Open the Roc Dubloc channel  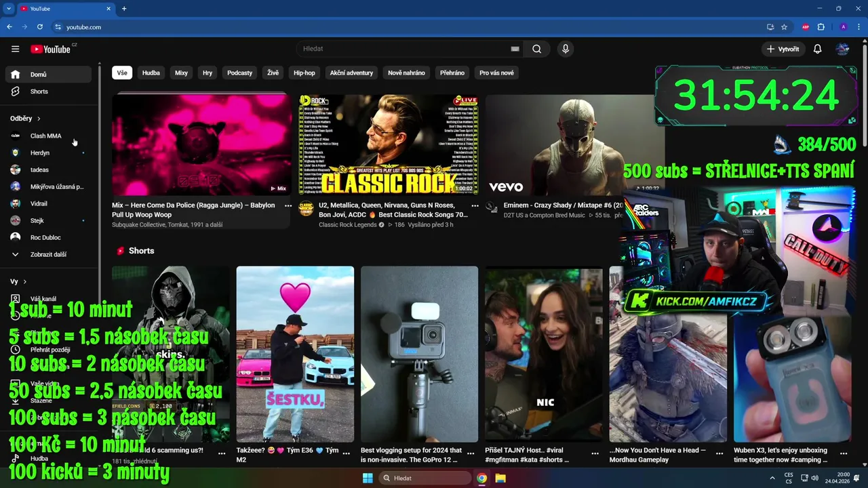pyautogui.click(x=48, y=237)
